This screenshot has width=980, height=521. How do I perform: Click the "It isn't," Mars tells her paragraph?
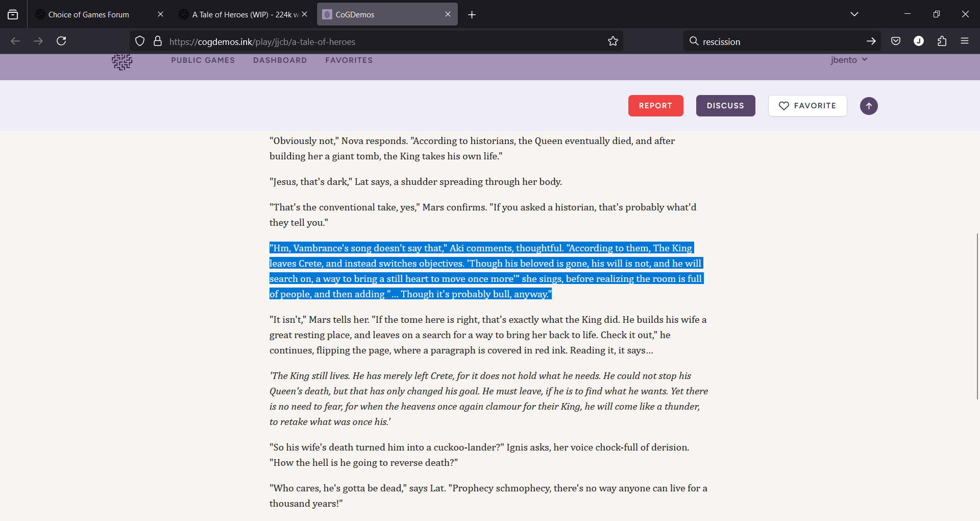(x=488, y=335)
